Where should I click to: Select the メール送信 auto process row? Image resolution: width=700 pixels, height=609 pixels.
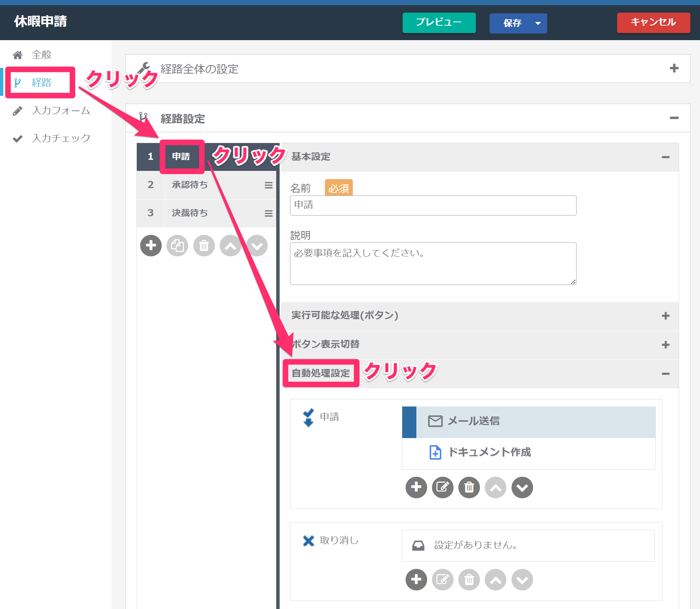529,422
